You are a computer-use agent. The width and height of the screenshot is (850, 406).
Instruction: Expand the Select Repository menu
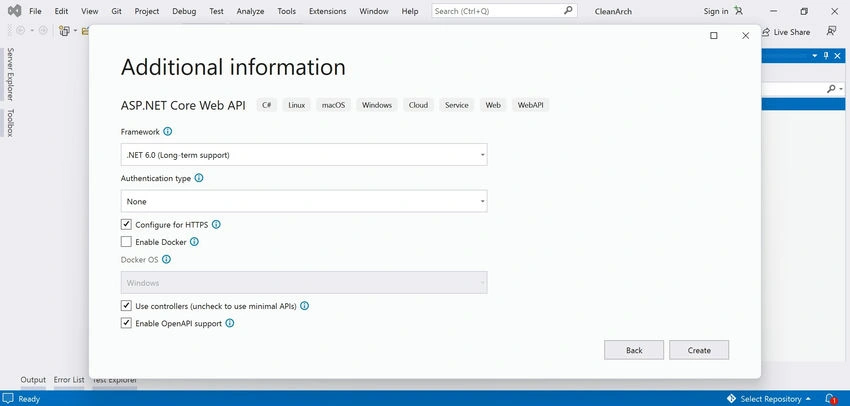[x=775, y=399]
